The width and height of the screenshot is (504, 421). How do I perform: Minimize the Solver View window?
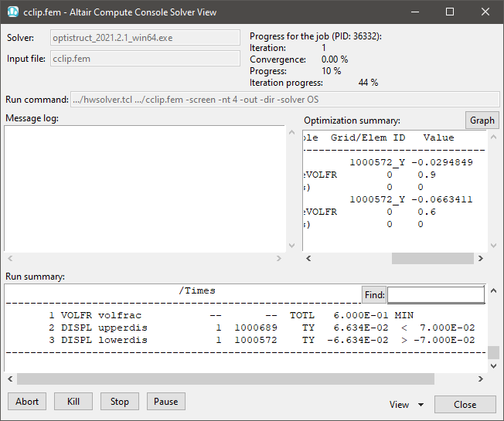pyautogui.click(x=415, y=12)
